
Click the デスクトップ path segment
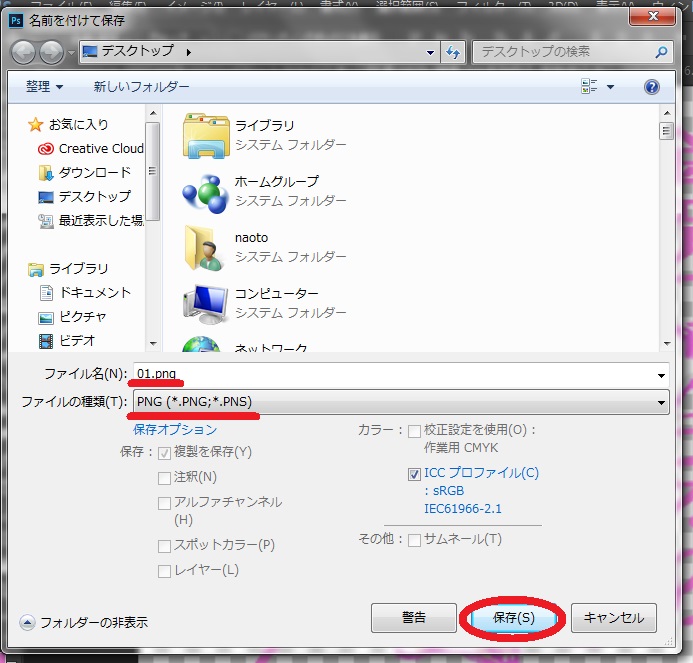tap(137, 51)
